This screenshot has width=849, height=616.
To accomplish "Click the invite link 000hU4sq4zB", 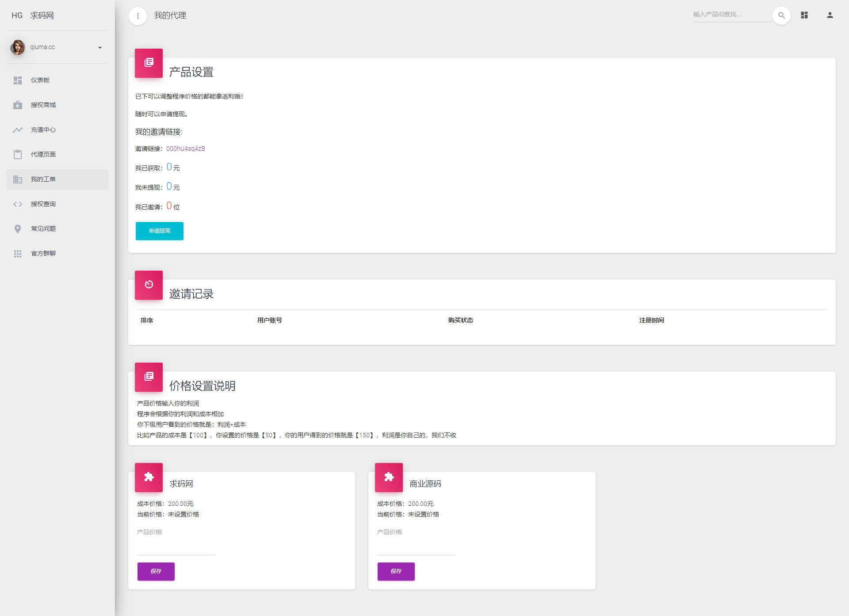I will click(x=186, y=149).
